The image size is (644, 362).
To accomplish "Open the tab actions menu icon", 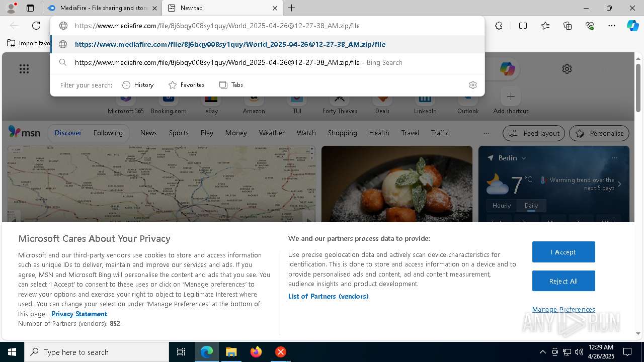I will [x=30, y=8].
